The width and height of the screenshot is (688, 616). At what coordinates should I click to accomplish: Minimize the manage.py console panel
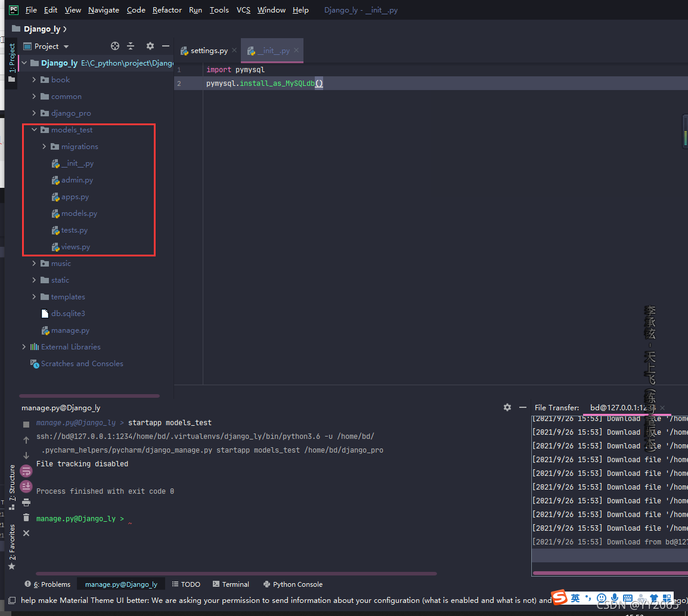coord(523,407)
